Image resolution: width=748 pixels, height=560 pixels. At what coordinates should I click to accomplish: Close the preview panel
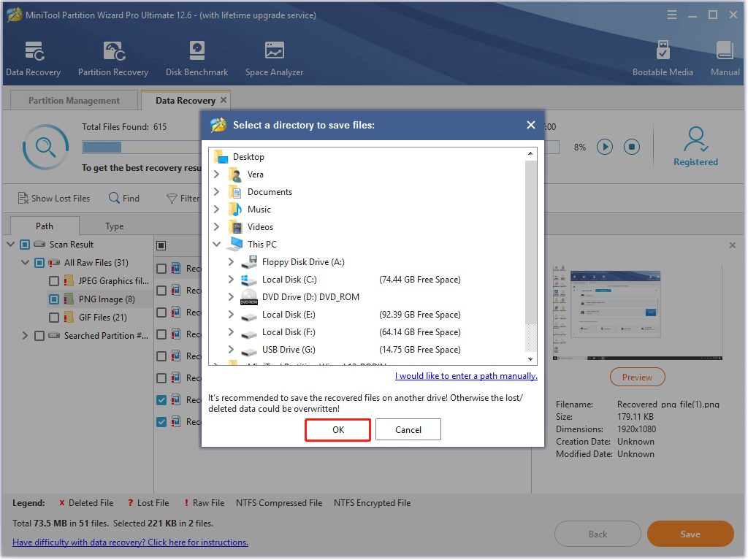pos(732,245)
